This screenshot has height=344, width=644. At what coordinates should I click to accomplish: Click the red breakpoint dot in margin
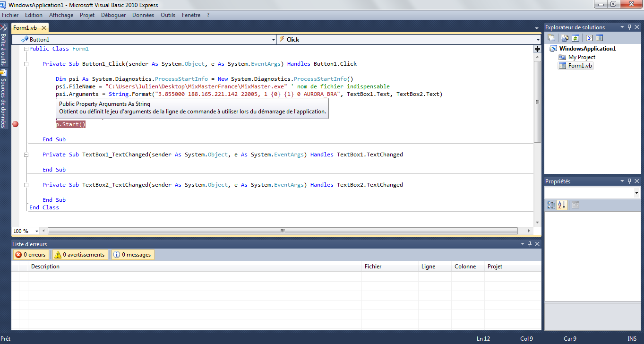click(x=15, y=124)
